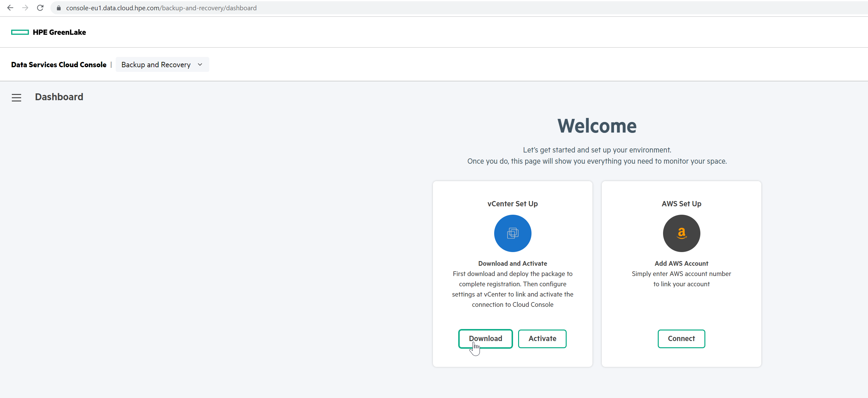Viewport: 868px width, 398px height.
Task: Click the Welcome heading
Action: (597, 126)
